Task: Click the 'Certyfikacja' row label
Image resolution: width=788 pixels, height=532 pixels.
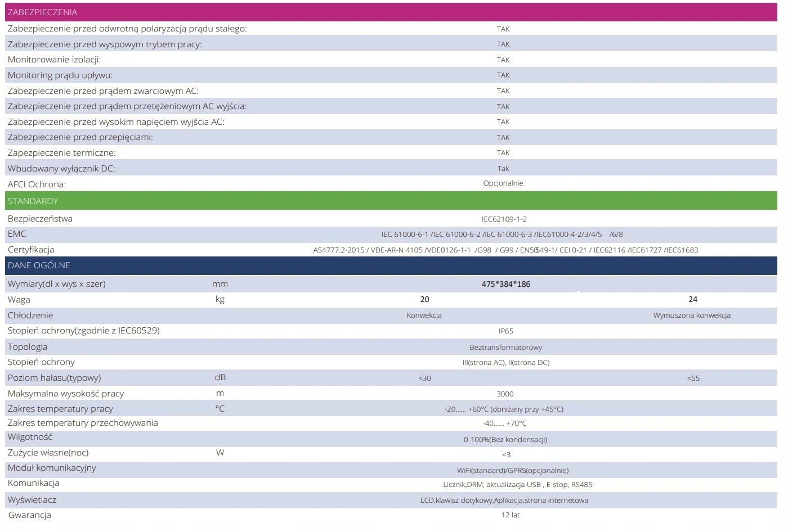Action: coord(31,250)
